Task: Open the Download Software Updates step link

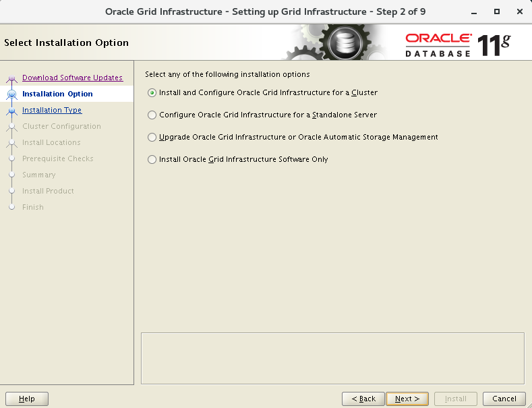Action: 72,78
